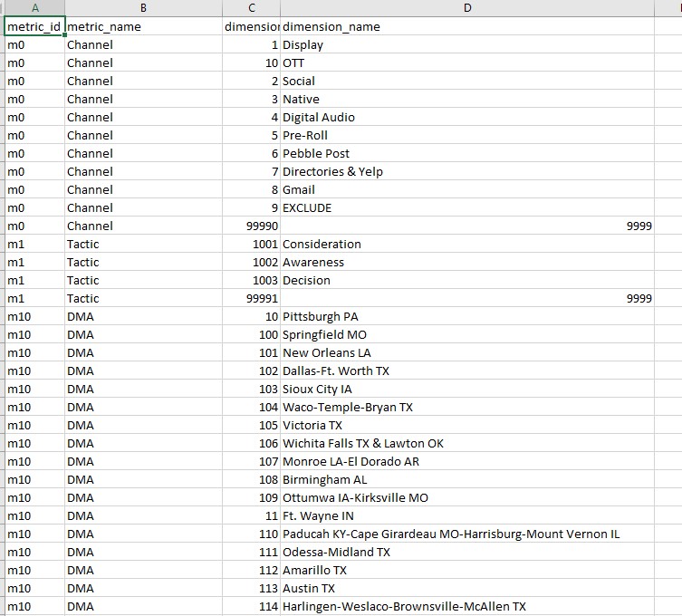Select the Pebble Post cell

click(467, 154)
